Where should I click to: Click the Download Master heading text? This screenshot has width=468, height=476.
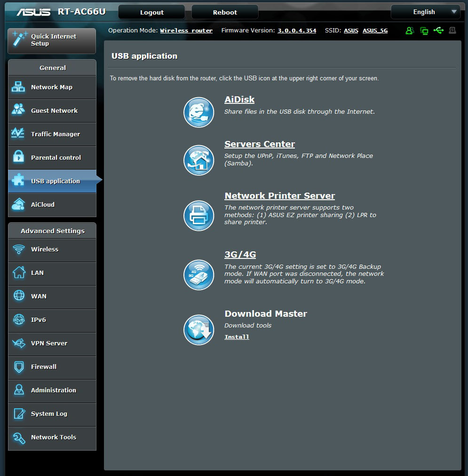point(266,313)
